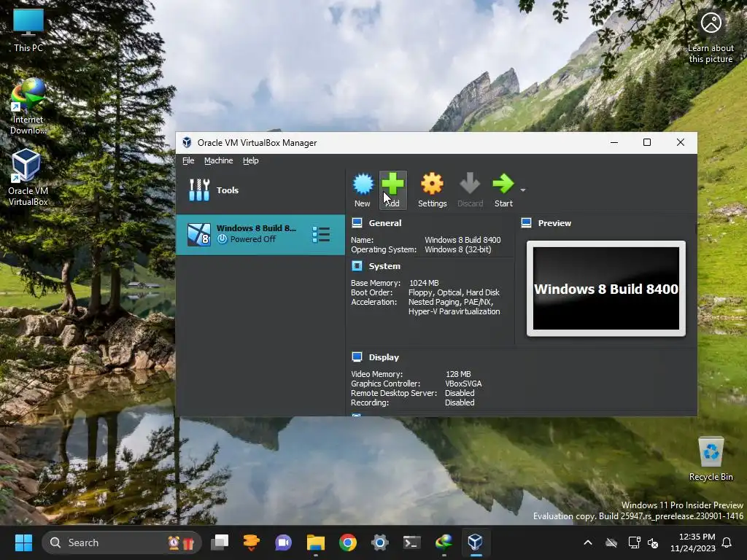747x560 pixels.
Task: Click the VirtualBox logo in title bar
Action: 187,142
